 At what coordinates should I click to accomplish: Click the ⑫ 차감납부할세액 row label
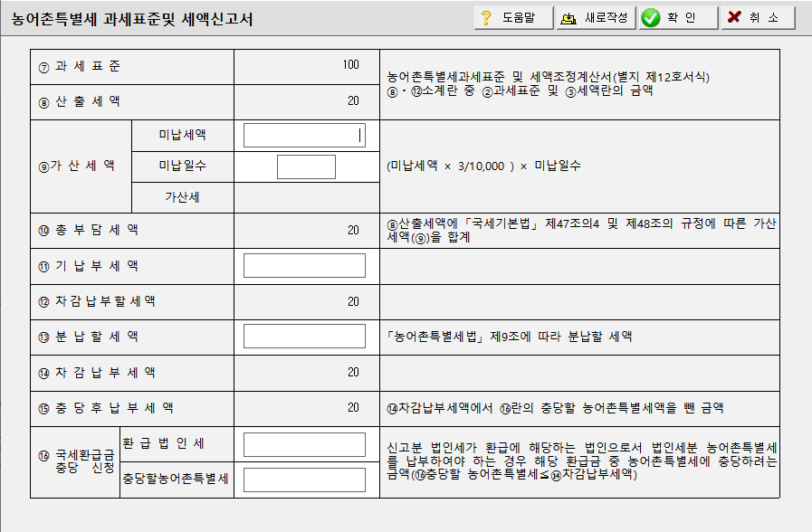click(x=97, y=301)
